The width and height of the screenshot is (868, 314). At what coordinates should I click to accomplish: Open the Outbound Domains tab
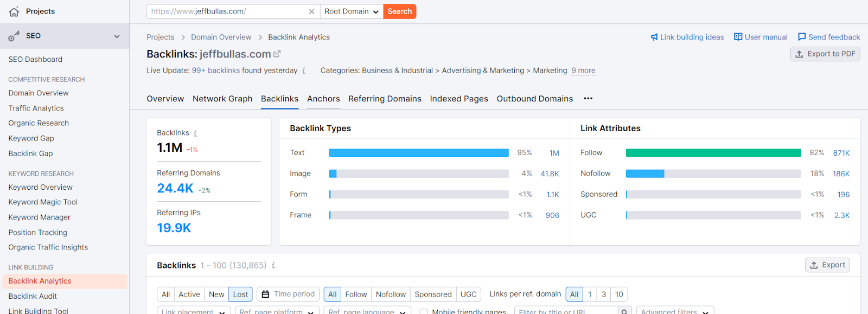click(534, 99)
